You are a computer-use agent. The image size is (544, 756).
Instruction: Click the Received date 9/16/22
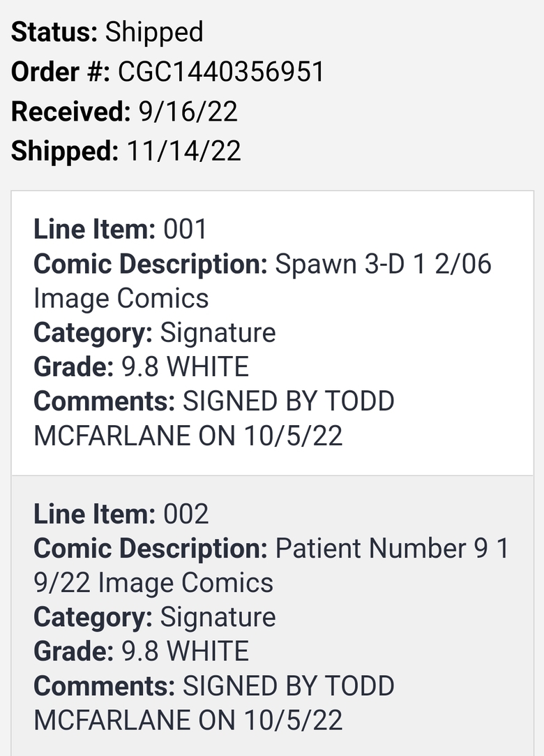188,112
